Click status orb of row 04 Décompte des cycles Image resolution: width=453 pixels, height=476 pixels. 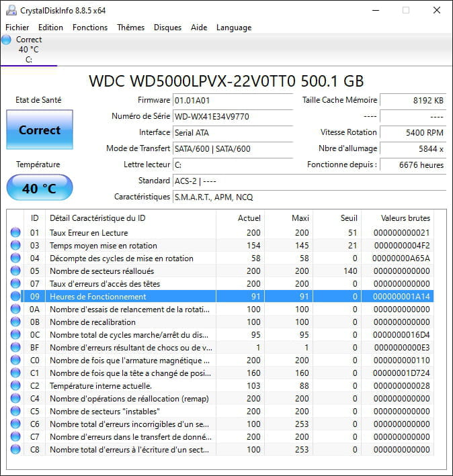[15, 258]
